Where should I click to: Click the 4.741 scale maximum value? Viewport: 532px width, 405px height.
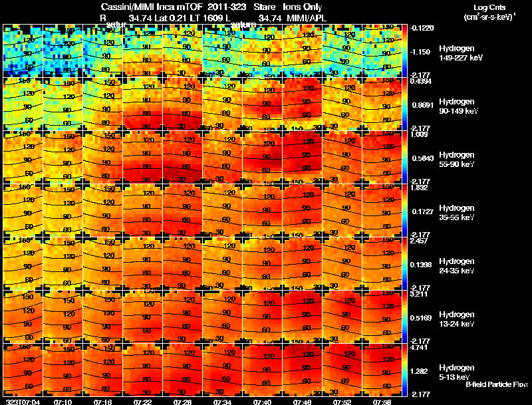(419, 347)
